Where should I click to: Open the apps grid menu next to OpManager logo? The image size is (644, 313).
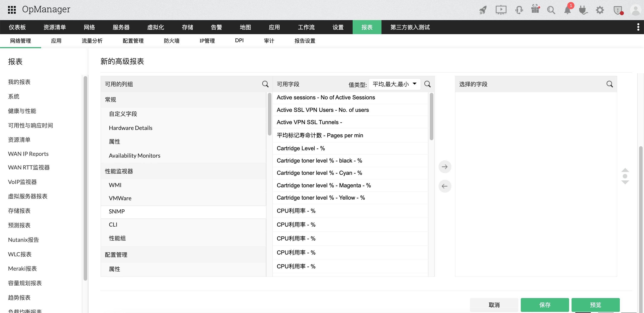(x=11, y=10)
